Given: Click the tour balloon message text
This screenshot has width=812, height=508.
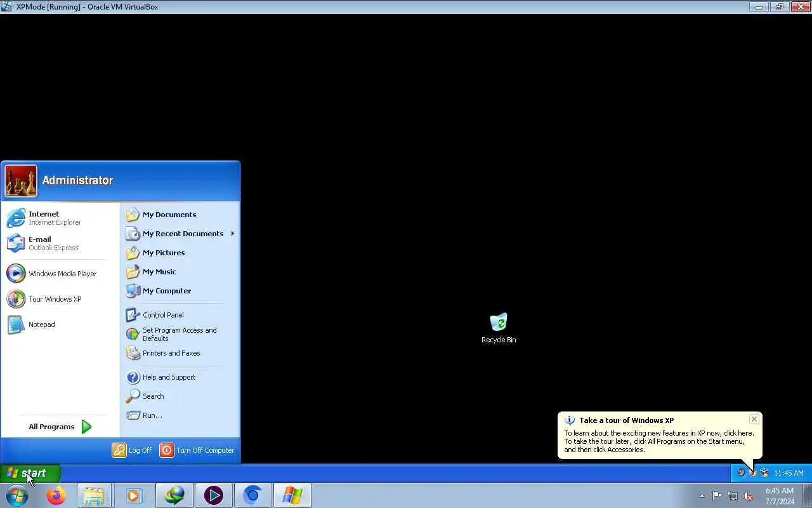Looking at the screenshot, I should click(659, 441).
